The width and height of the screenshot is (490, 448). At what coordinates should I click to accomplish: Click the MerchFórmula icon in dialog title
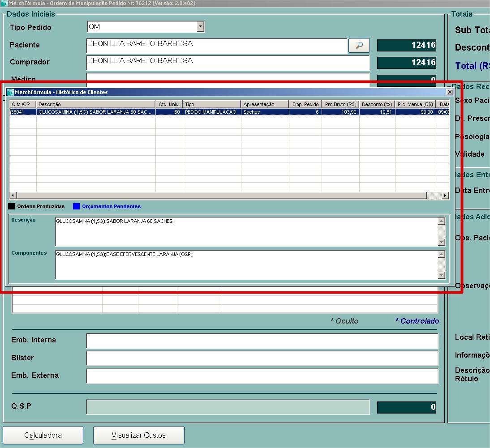tap(11, 92)
